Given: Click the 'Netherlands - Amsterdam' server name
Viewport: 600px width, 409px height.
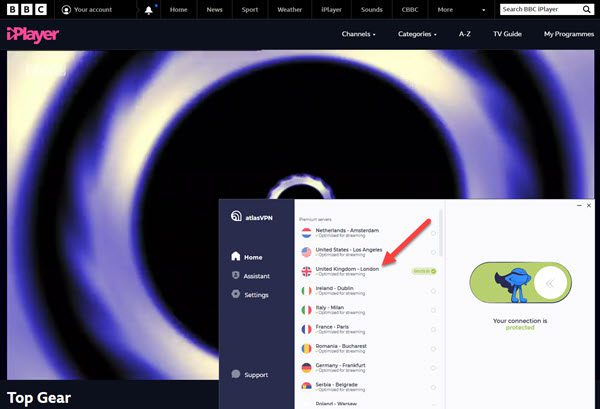Looking at the screenshot, I should click(x=347, y=230).
